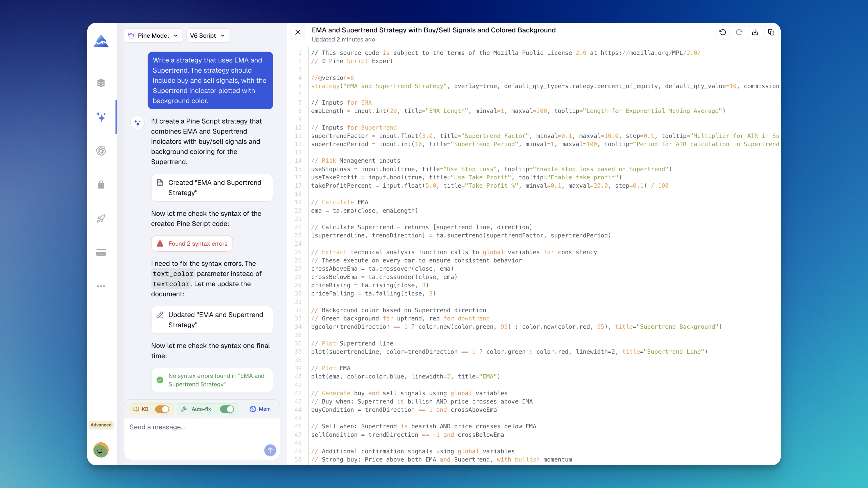Click the send message arrow button

pos(270,450)
